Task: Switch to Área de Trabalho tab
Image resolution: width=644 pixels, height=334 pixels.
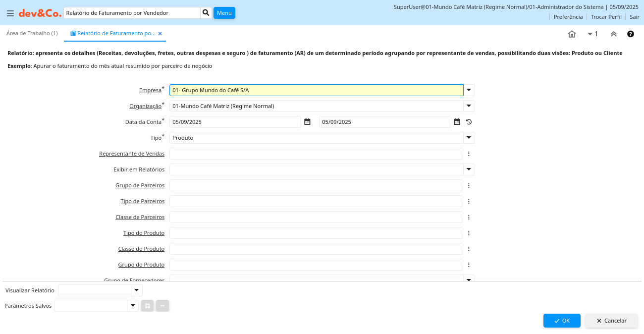Action: (32, 33)
